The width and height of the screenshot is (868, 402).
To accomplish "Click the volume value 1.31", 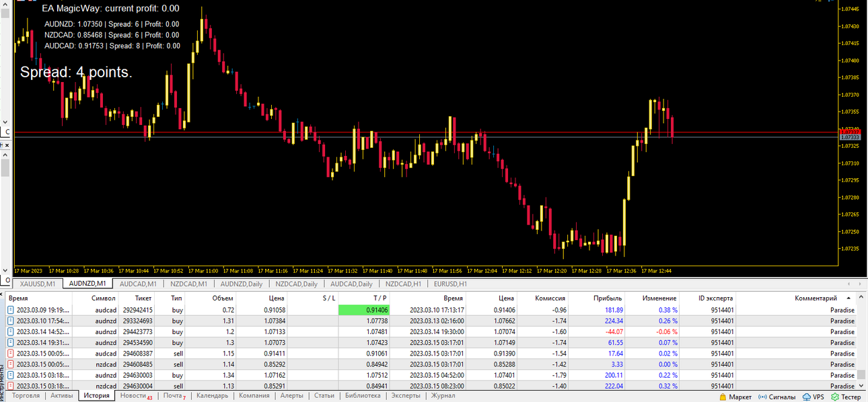I will pos(227,321).
